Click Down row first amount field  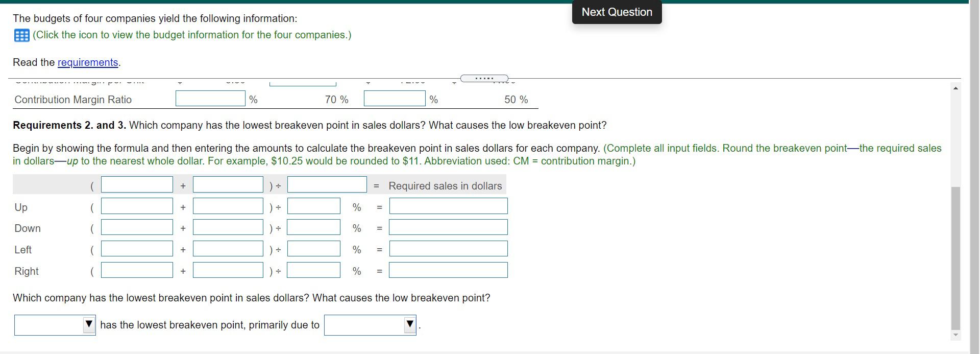137,227
